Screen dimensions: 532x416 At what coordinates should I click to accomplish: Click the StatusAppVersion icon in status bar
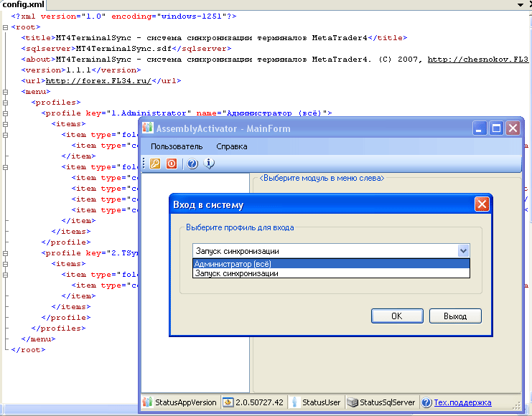pos(147,402)
